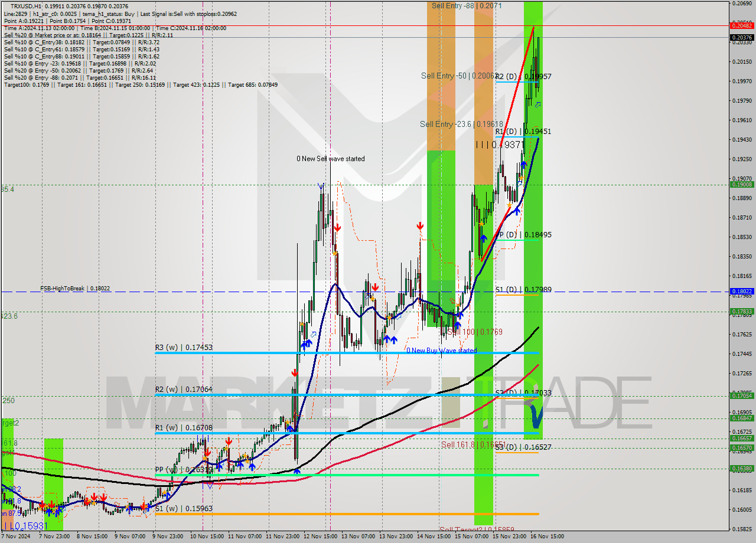The width and height of the screenshot is (756, 543).
Task: Click the 'Sell 100 | 0.1769' target label
Action: 475,332
